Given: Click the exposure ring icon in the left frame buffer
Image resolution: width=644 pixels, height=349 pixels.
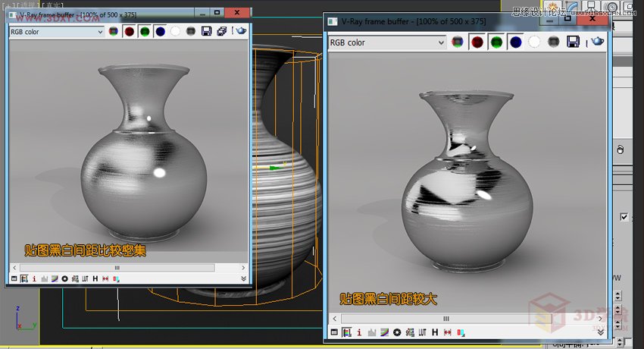Looking at the screenshot, I should [64, 278].
